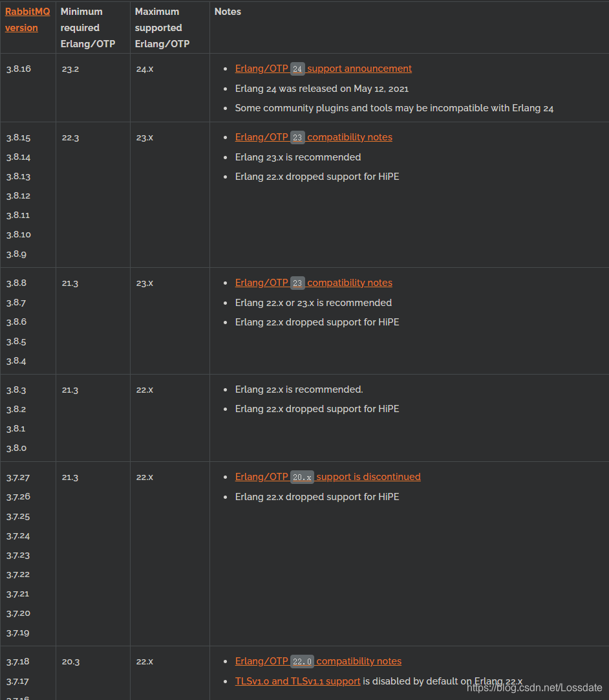Image resolution: width=609 pixels, height=700 pixels.
Task: Select version 3.8.2 text
Action: (16, 410)
